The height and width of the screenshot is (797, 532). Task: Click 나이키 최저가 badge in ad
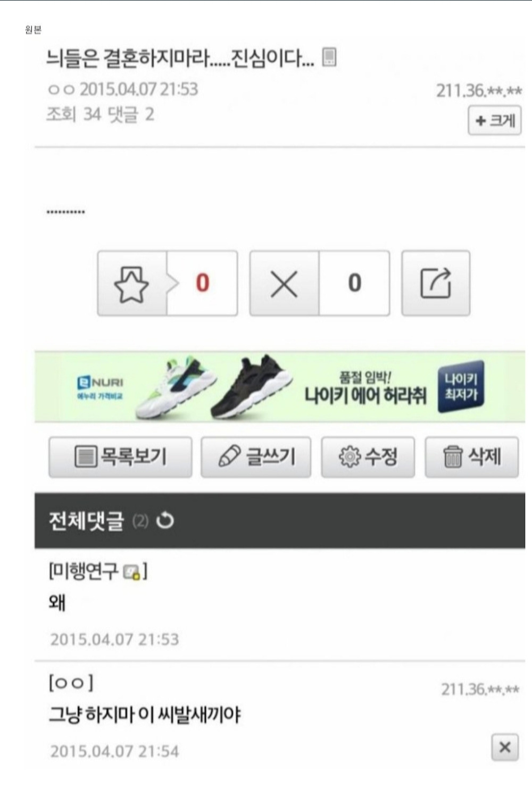pos(461,387)
